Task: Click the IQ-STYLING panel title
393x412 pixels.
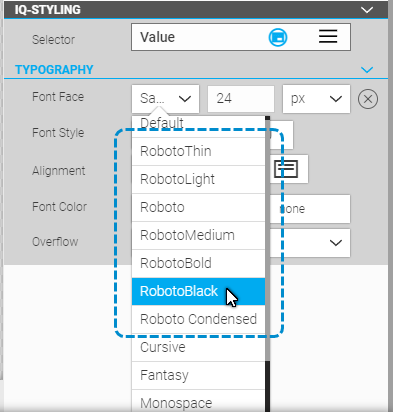Action: (48, 10)
